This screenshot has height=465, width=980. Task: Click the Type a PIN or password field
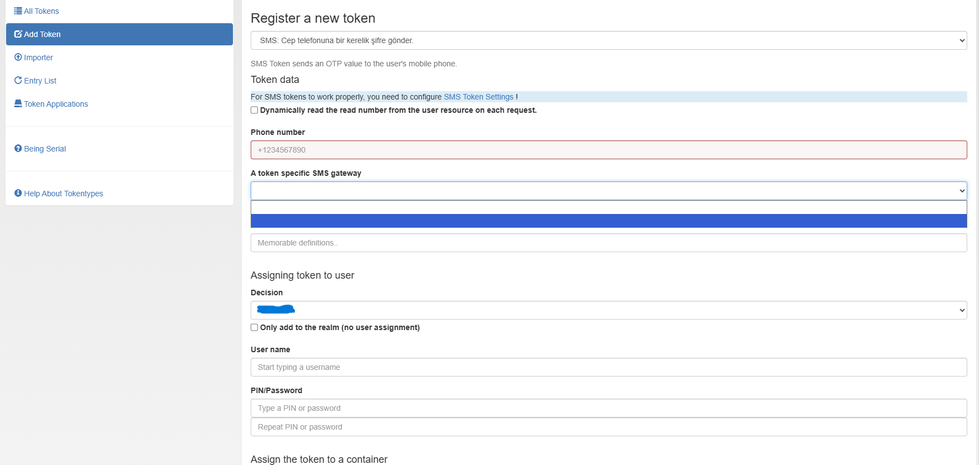pos(609,408)
